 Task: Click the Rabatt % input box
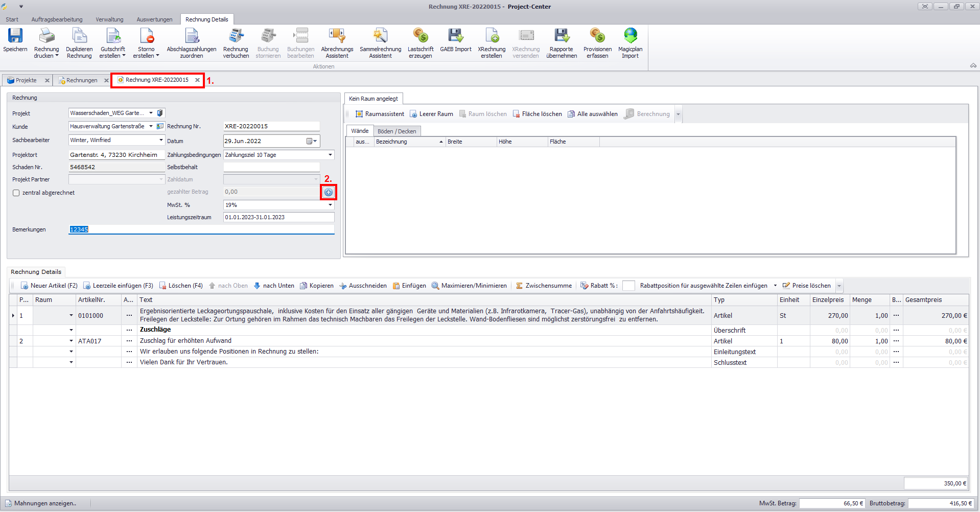tap(628, 286)
